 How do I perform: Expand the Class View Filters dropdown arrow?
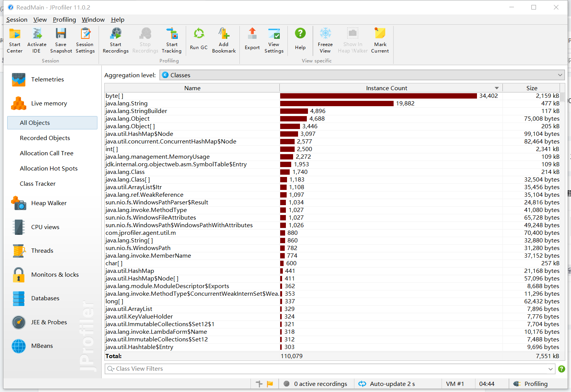tap(550, 369)
